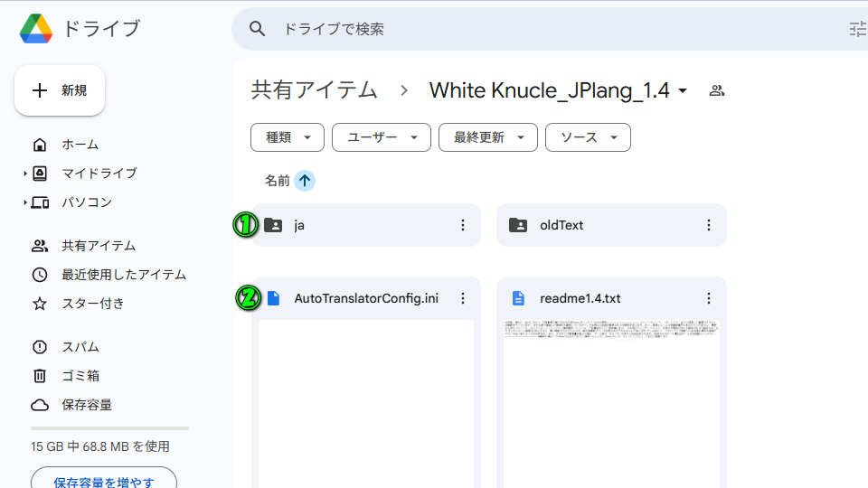Open search filter options icon

coord(856,29)
